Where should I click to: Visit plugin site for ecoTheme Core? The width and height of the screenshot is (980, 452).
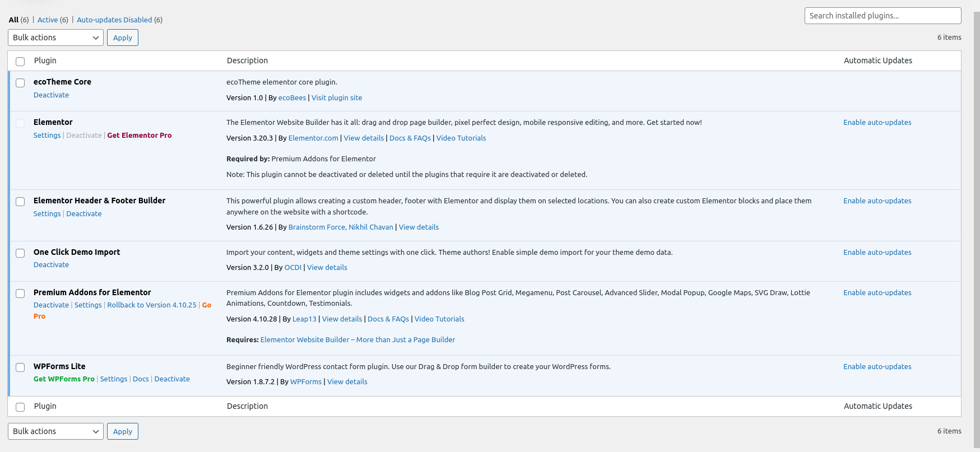pos(337,97)
